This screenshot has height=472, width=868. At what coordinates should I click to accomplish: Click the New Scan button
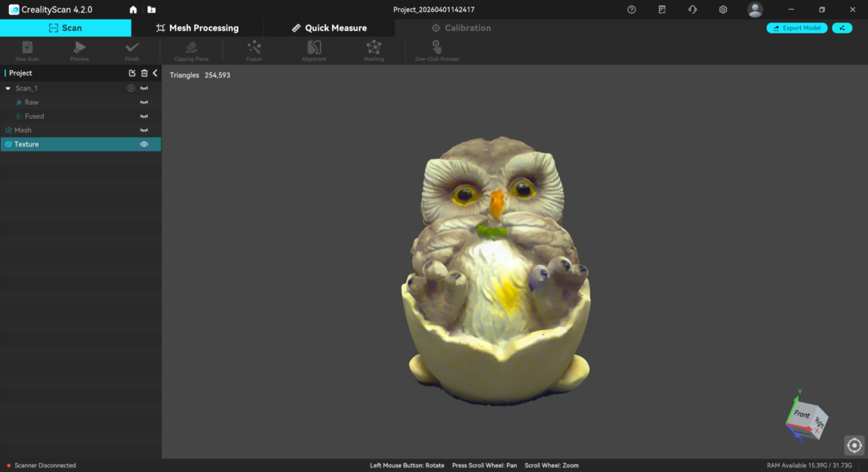(27, 48)
